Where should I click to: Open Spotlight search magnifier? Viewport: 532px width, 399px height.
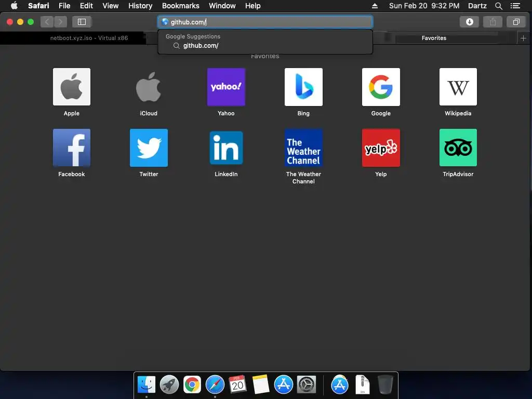(x=498, y=6)
